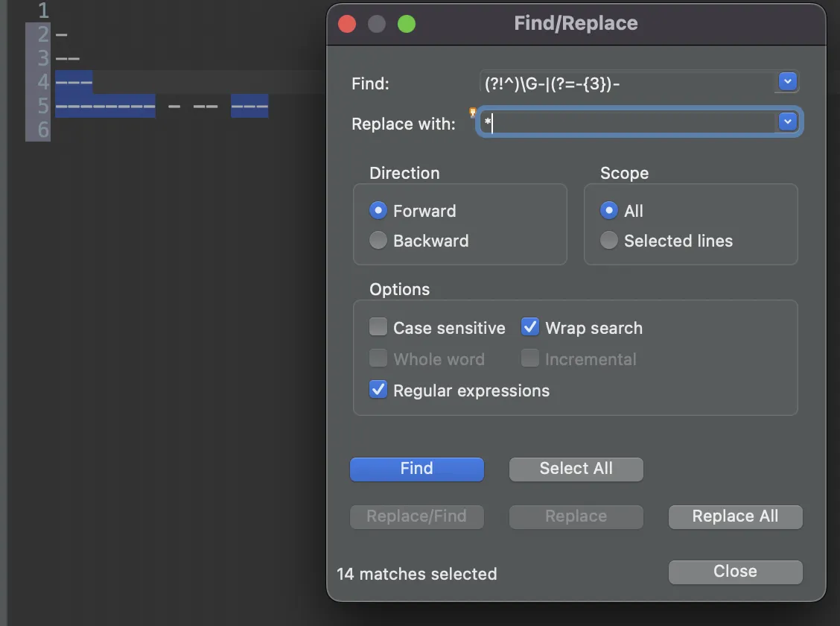Click the content assist lightbulb icon
Image resolution: width=840 pixels, height=626 pixels.
(472, 113)
